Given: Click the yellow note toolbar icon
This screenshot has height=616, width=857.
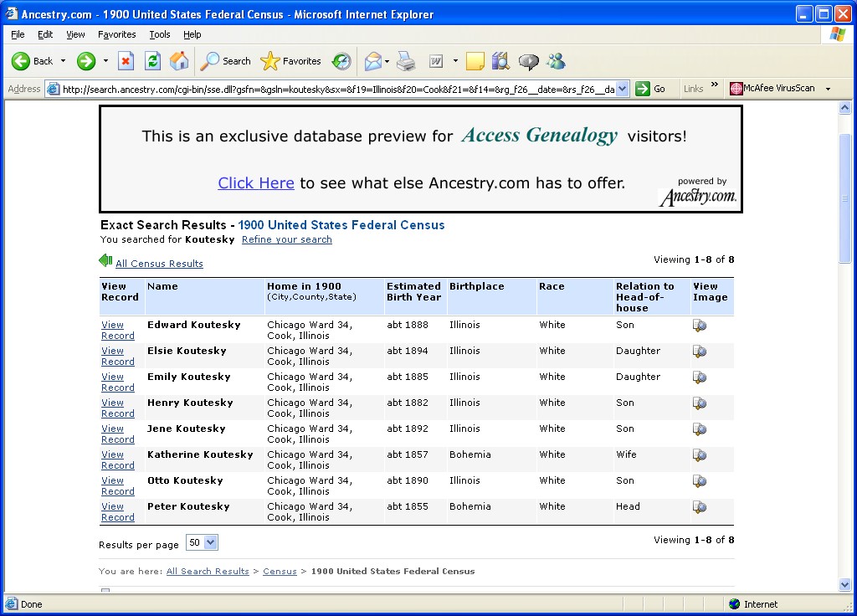Looking at the screenshot, I should 475,60.
